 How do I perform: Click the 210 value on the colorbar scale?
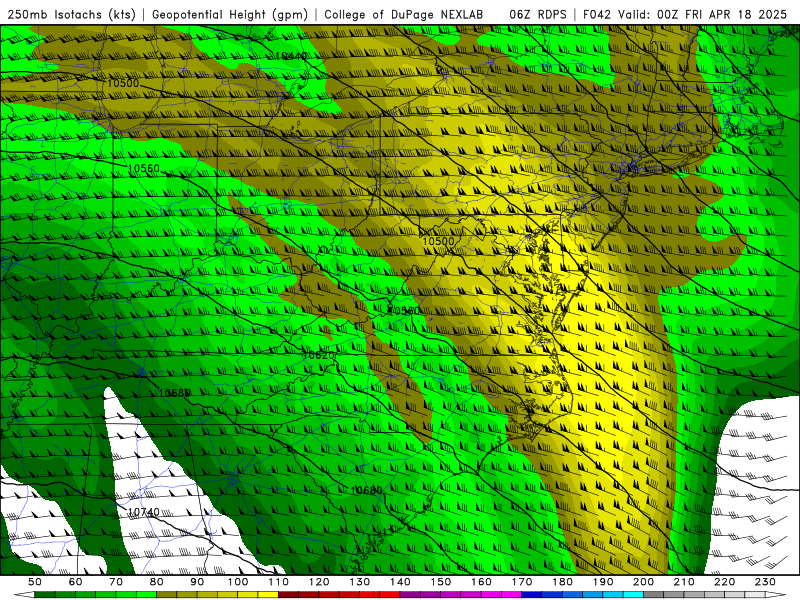[684, 582]
